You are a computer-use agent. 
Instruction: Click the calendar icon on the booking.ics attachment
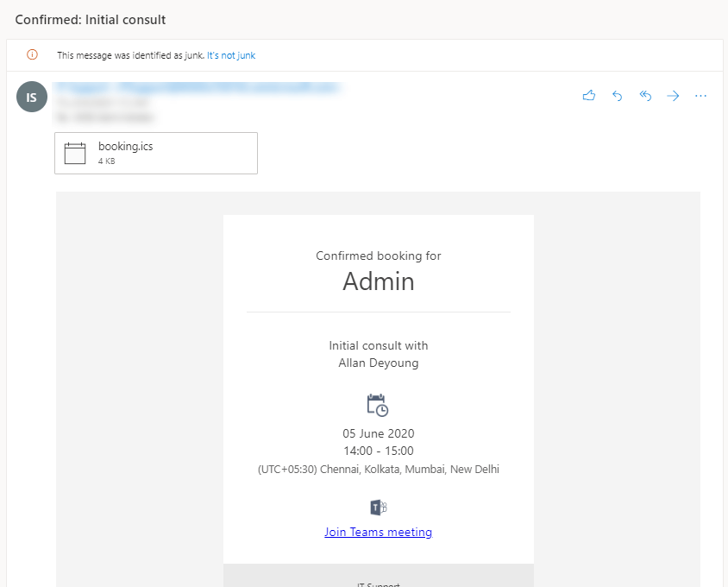click(75, 153)
